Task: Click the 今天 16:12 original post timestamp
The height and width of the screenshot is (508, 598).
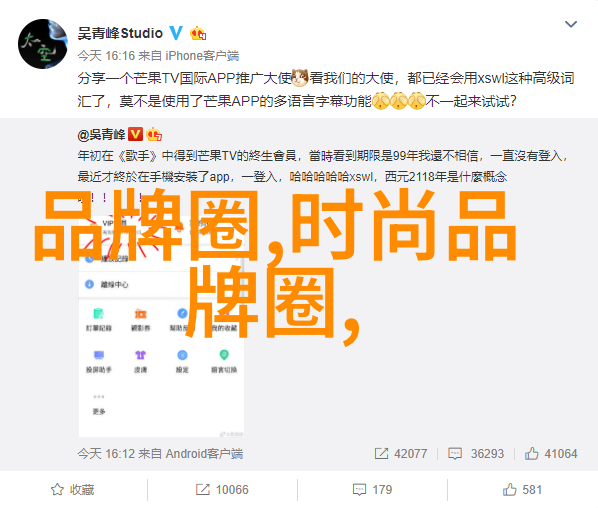Action: point(106,453)
